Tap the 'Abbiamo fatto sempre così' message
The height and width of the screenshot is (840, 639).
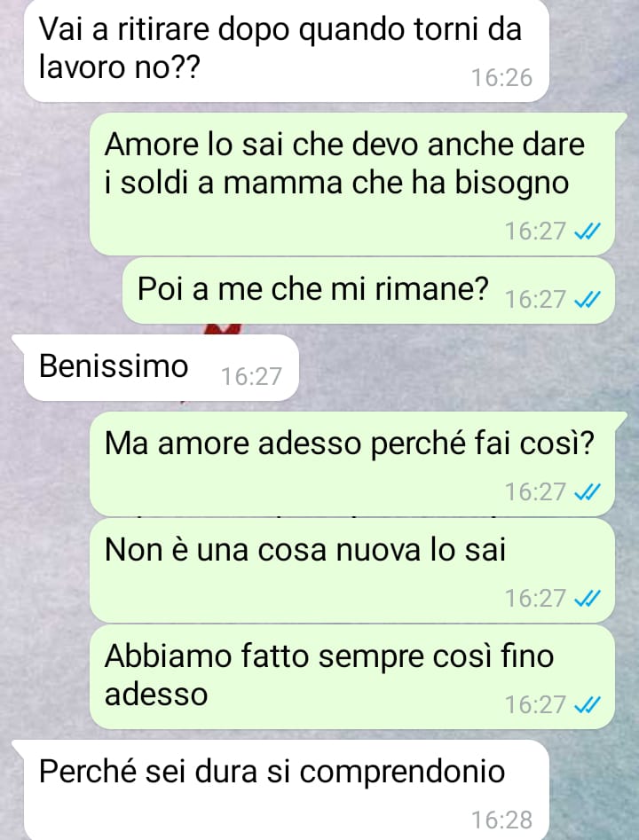coord(352,677)
